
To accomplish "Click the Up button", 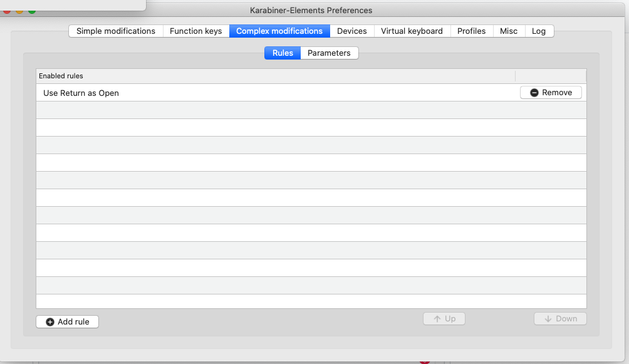I will click(x=444, y=319).
